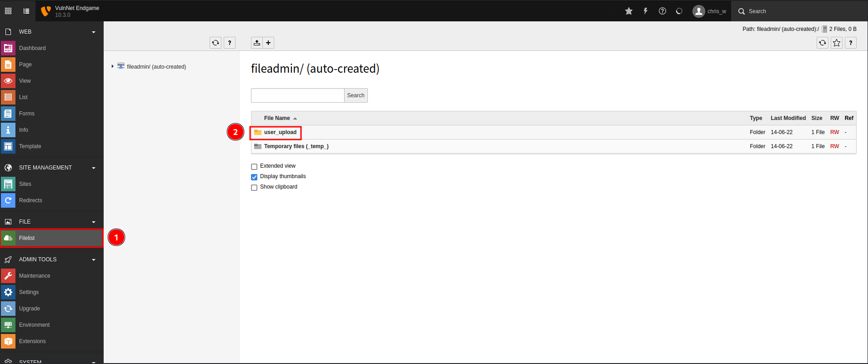
Task: Click '1 File' size in user_upload row
Action: pyautogui.click(x=818, y=132)
